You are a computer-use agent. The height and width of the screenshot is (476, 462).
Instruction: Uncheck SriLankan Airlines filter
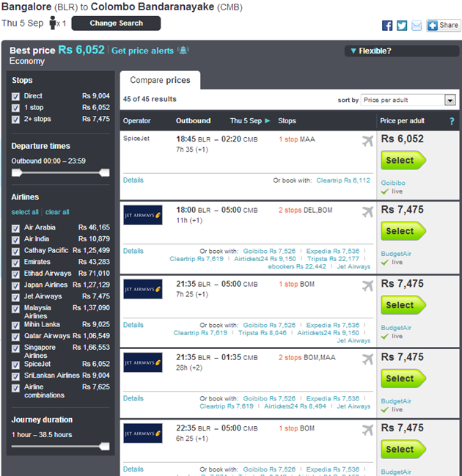point(15,376)
